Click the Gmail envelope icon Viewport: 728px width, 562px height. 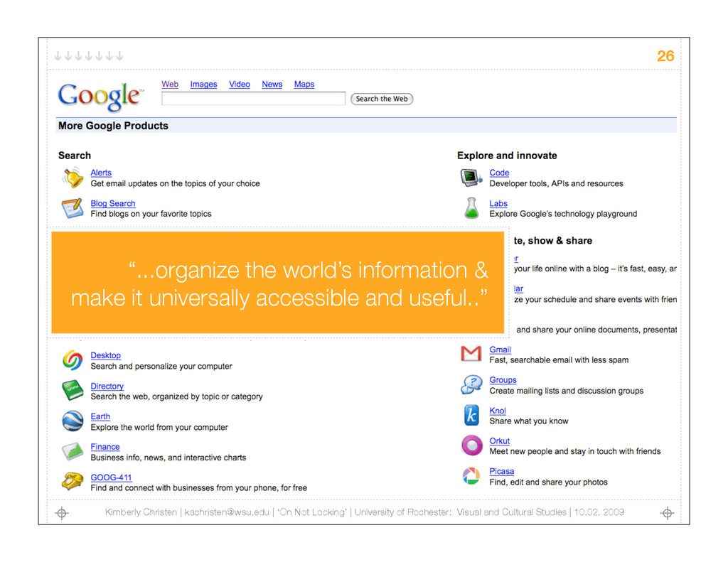pos(471,354)
